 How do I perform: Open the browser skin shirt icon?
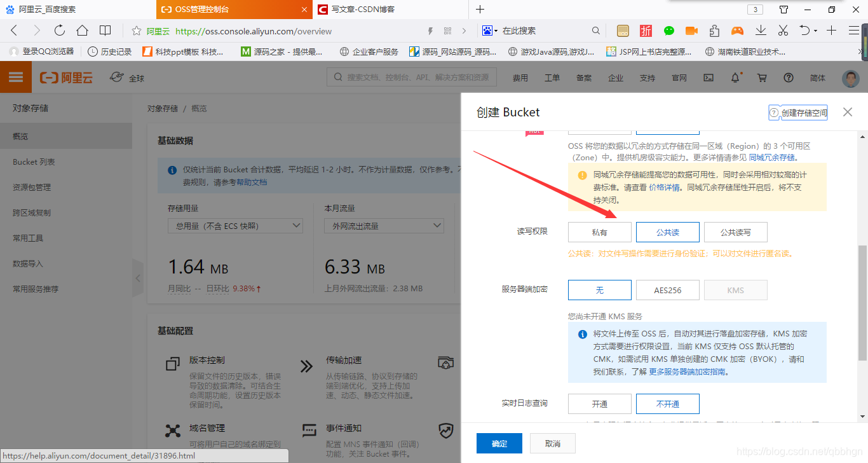click(x=784, y=10)
